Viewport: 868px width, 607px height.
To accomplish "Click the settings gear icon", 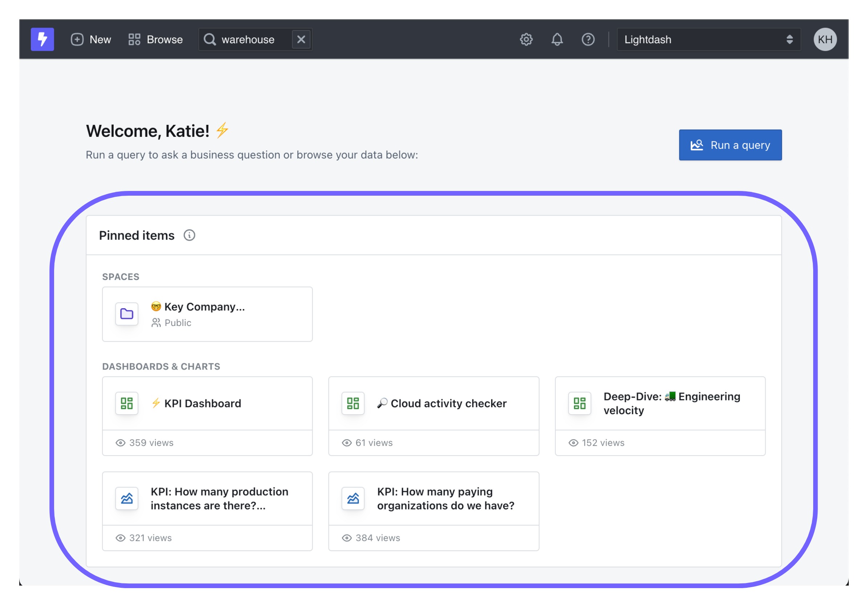I will (526, 39).
